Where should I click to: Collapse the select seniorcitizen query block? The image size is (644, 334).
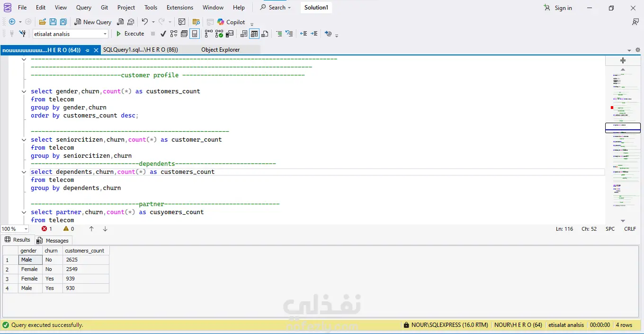(x=24, y=140)
